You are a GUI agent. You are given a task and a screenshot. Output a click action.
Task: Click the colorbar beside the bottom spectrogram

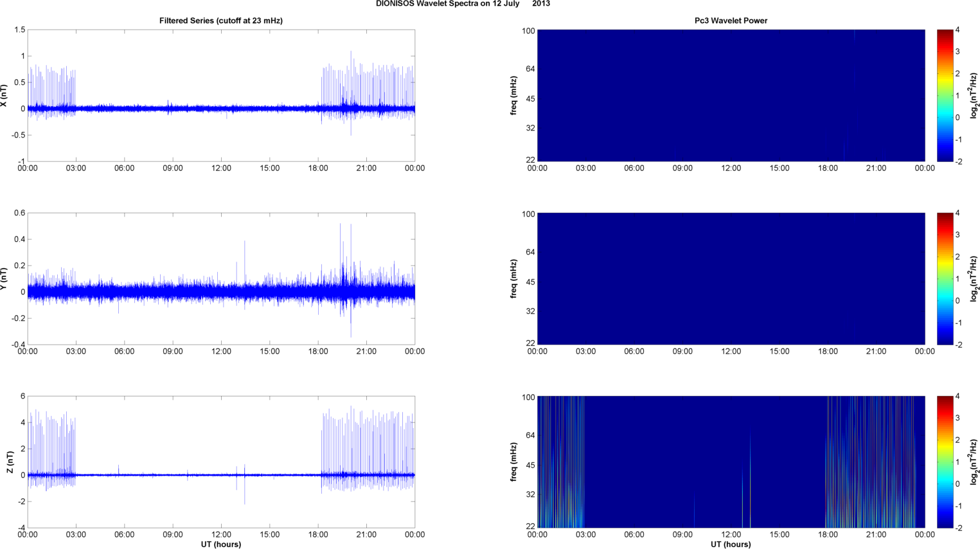coord(945,462)
